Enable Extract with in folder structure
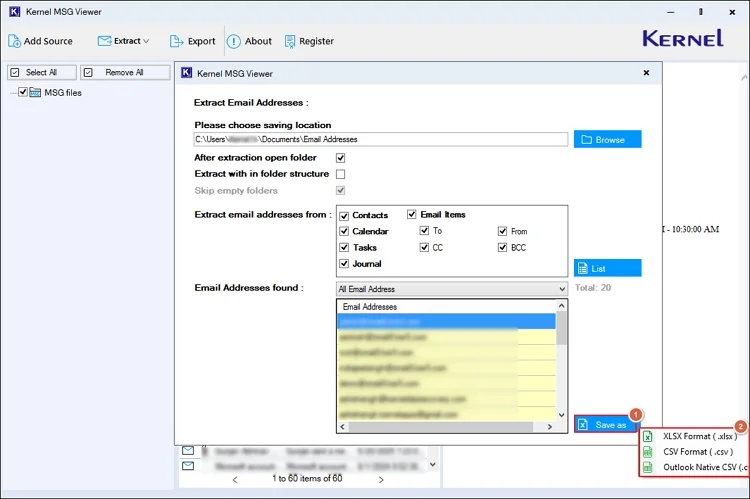750x499 pixels. 341,174
